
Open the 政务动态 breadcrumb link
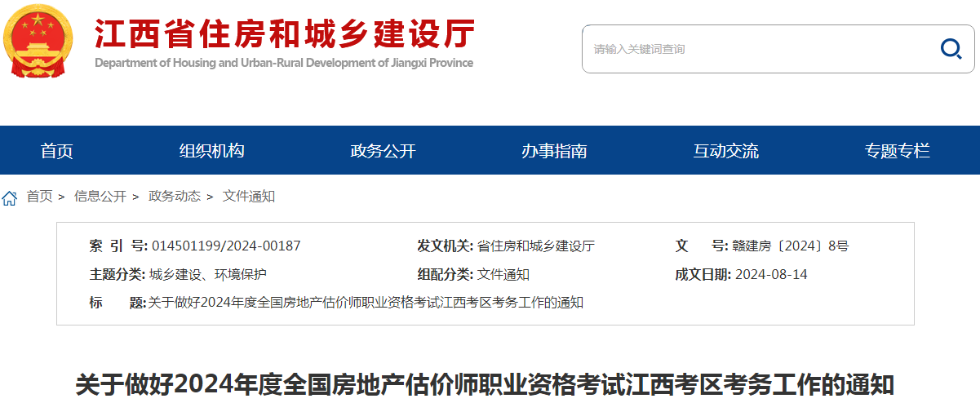[174, 197]
